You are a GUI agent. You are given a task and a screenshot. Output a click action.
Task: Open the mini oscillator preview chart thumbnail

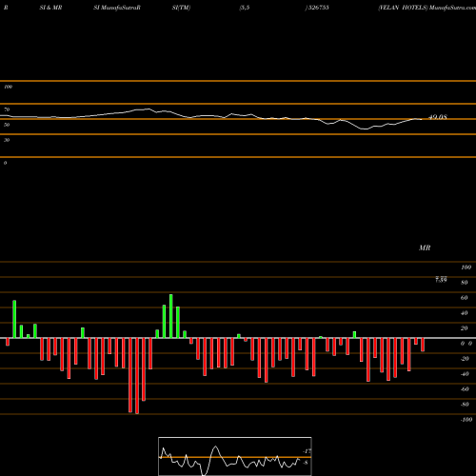tap(235, 456)
